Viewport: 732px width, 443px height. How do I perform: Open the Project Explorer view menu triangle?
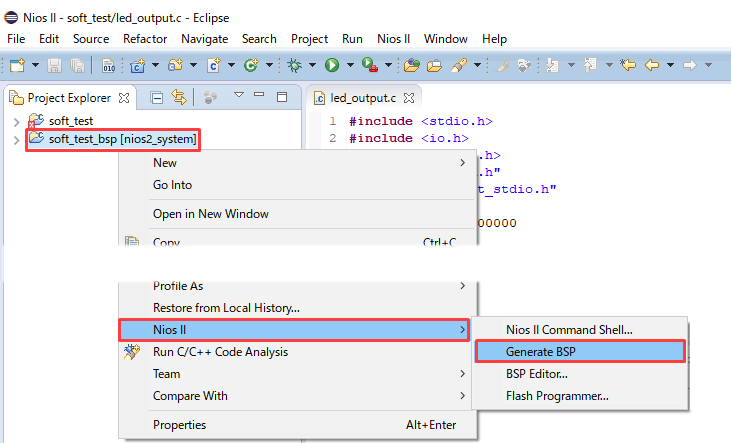[x=239, y=97]
